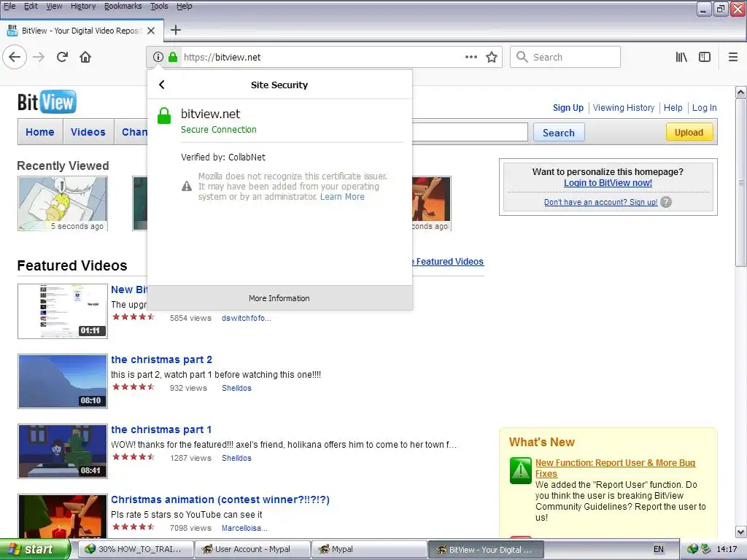The image size is (747, 560).
Task: Select the BitView browser tab
Action: point(82,31)
